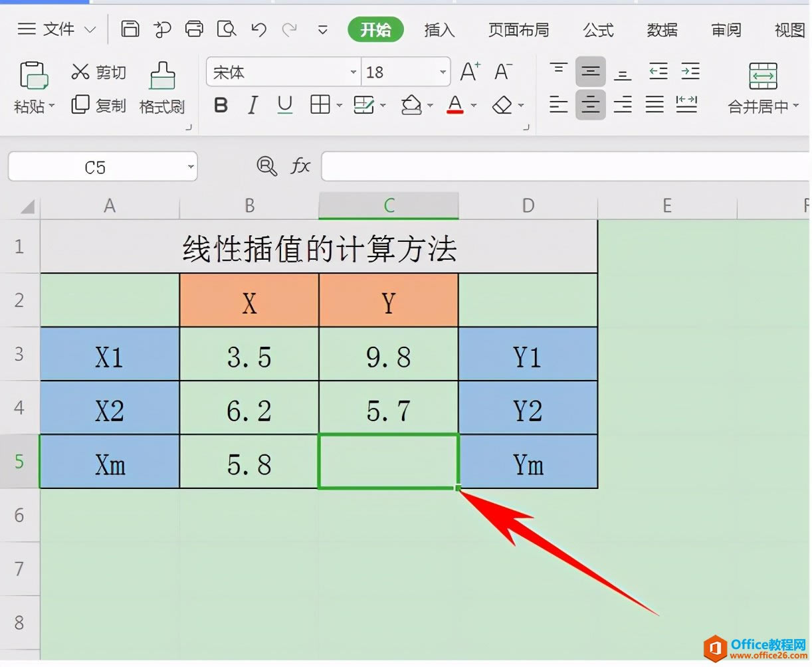This screenshot has width=812, height=667.
Task: Switch to the 审阅 tab
Action: (726, 30)
